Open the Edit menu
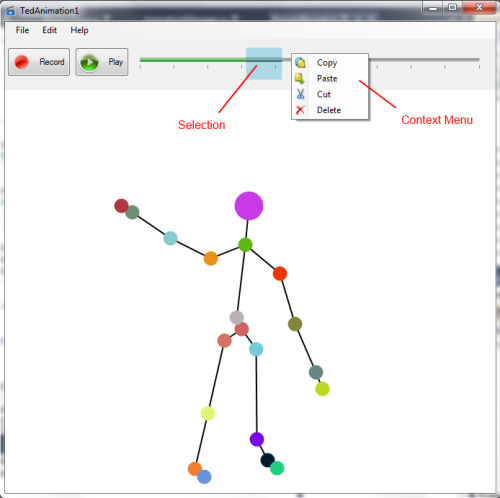Screen dimensions: 500x498 pyautogui.click(x=49, y=30)
